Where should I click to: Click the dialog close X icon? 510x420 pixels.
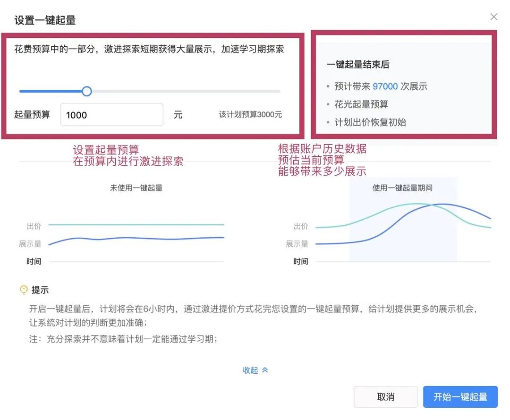point(494,17)
